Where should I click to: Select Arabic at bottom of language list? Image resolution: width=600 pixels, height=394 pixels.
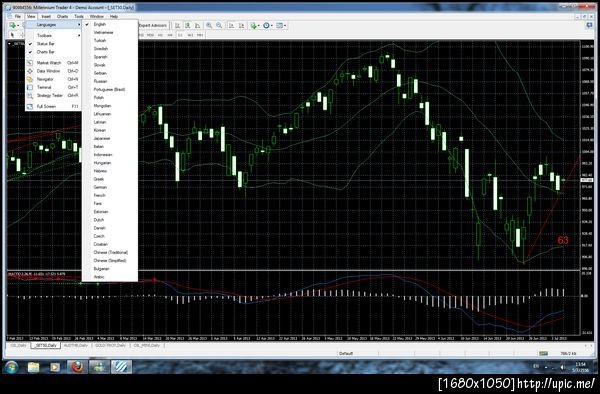click(110, 277)
